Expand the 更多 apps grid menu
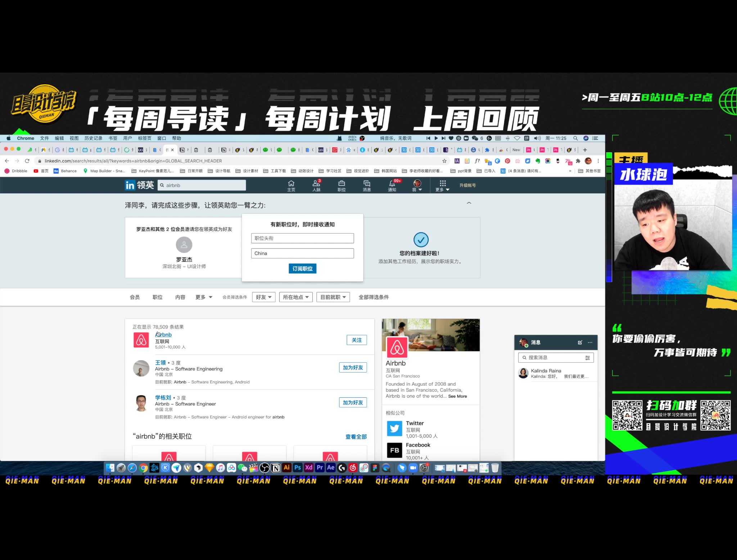 [442, 185]
